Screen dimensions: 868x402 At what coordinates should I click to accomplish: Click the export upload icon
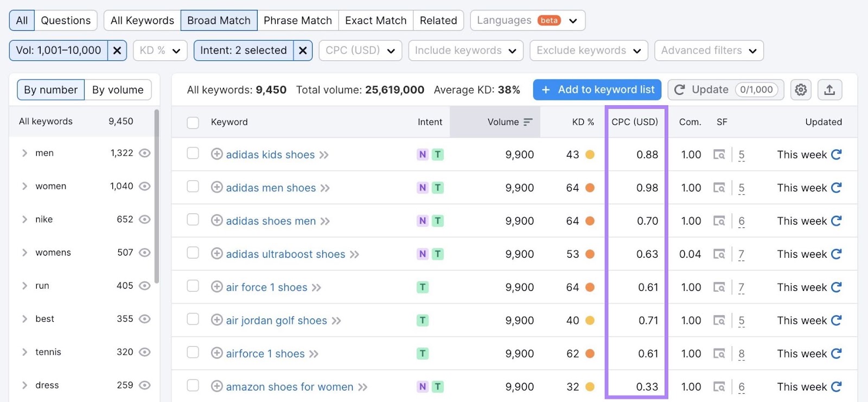point(829,90)
